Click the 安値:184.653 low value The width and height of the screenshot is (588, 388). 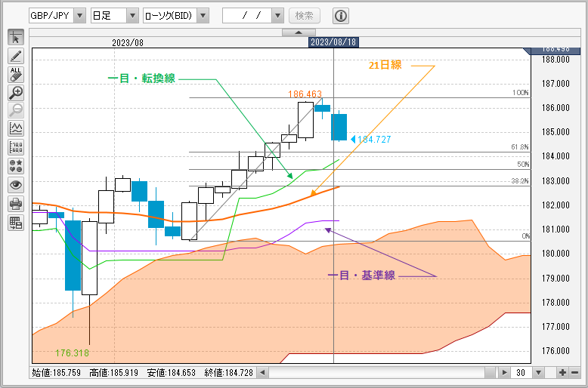[172, 373]
